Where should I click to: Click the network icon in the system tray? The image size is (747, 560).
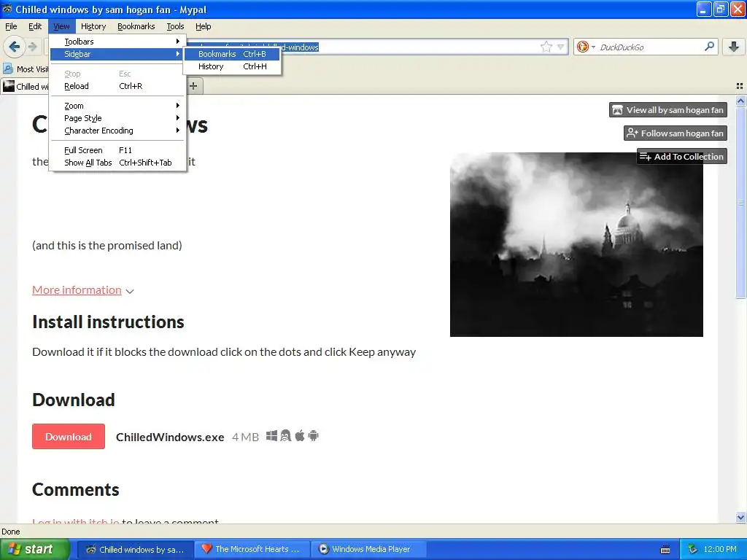tap(693, 549)
